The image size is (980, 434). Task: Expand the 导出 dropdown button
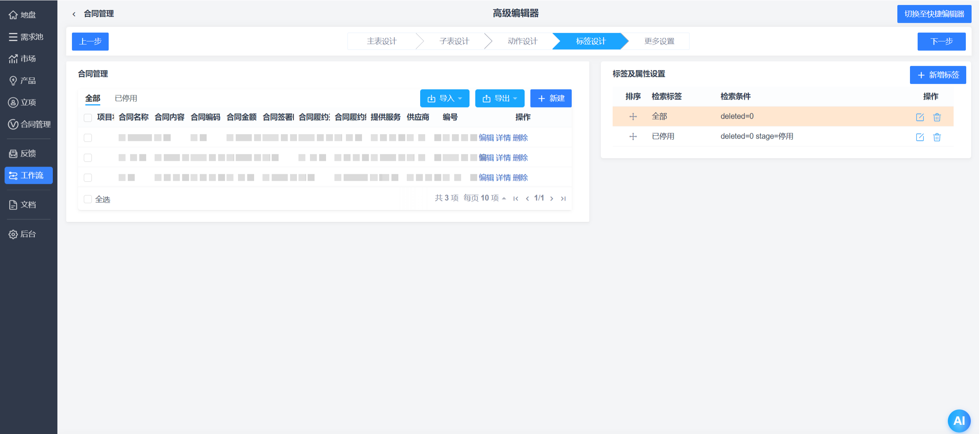pos(499,98)
